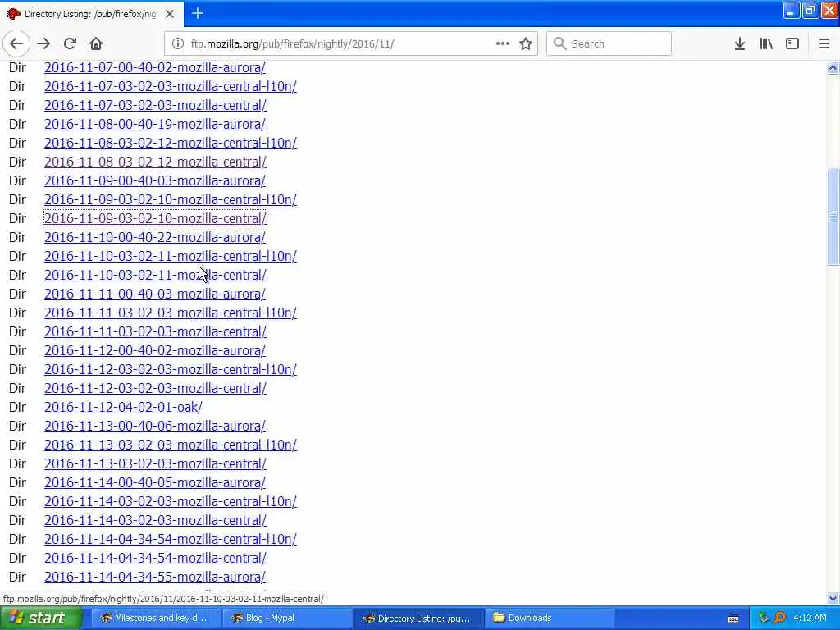Image resolution: width=840 pixels, height=630 pixels.
Task: Open 2016-11-08-00-40-19-mozilla-aurora/ directory
Action: click(x=155, y=124)
